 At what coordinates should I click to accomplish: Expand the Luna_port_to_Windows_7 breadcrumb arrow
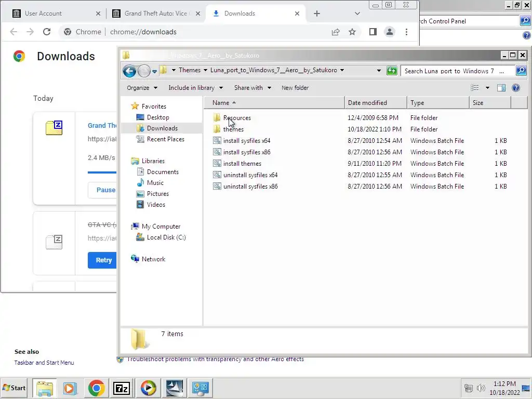[342, 70]
